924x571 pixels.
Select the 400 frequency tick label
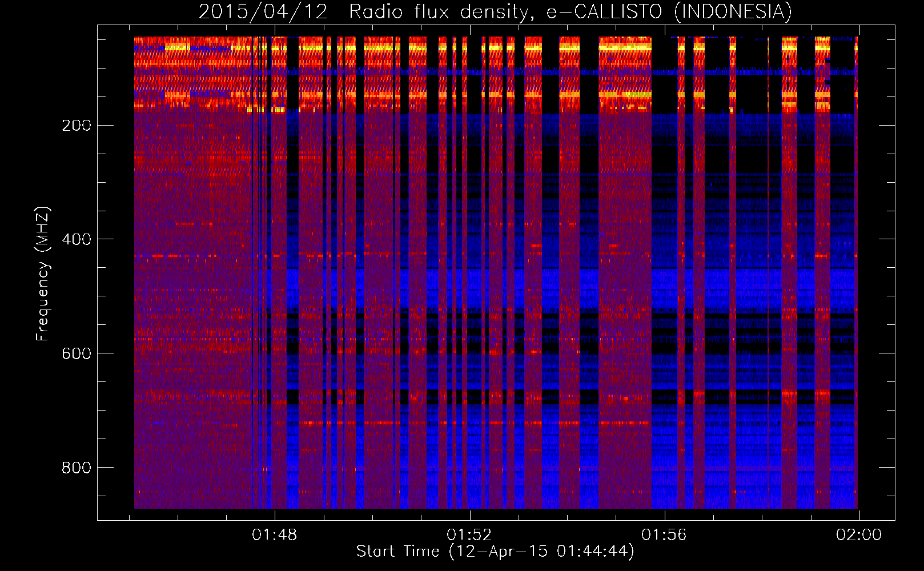click(76, 239)
